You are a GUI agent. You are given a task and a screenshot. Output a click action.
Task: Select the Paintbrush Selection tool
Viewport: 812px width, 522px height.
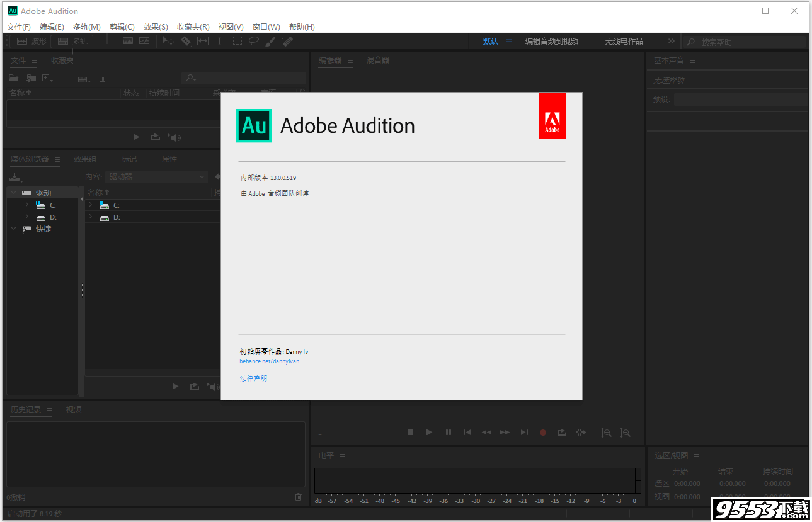point(270,41)
